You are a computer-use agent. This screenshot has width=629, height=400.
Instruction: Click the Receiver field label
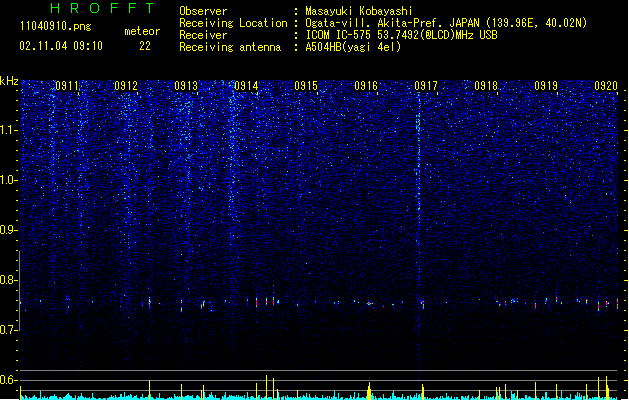(203, 35)
